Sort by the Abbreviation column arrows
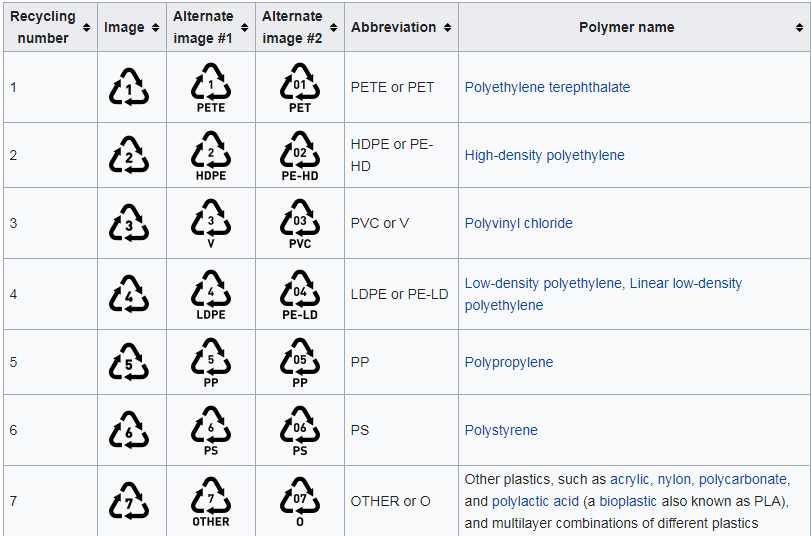 (x=447, y=27)
